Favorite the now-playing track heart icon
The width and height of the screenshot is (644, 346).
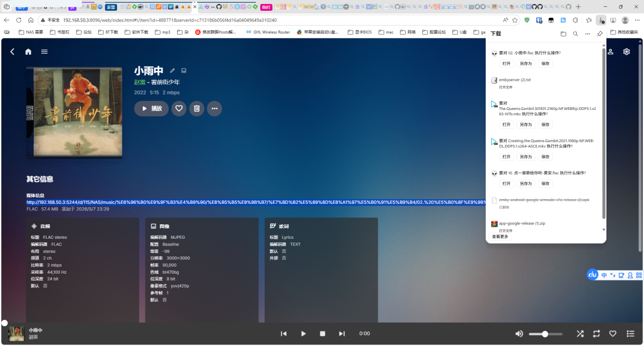(x=613, y=334)
